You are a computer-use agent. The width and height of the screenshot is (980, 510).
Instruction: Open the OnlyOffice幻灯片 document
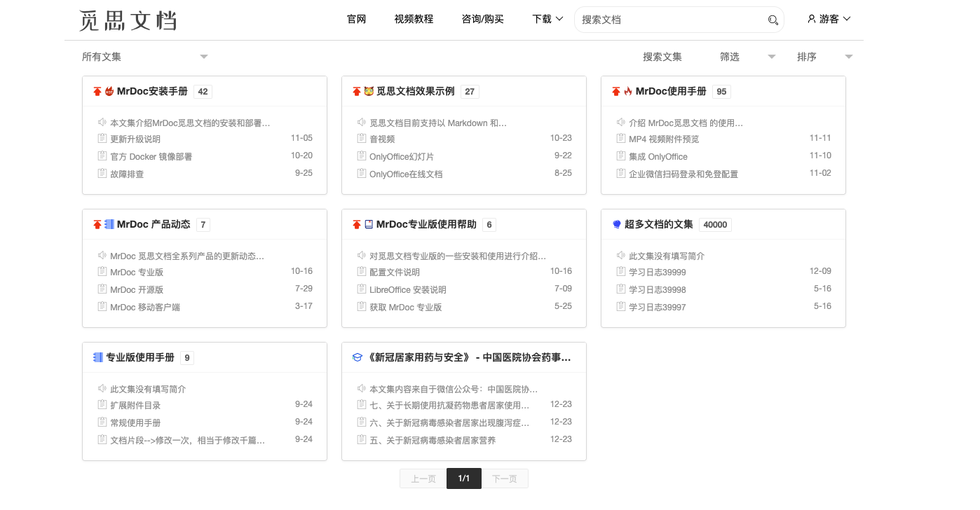point(402,156)
